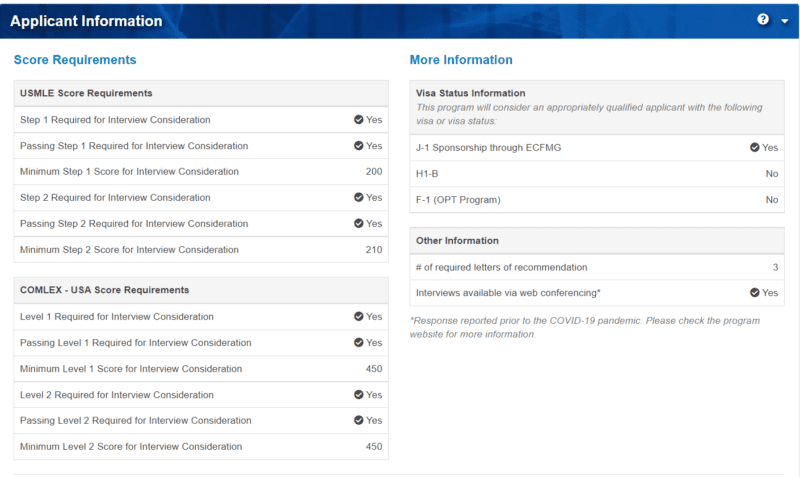
Task: Click checkmark icon for Level 2 Required
Action: tap(358, 395)
